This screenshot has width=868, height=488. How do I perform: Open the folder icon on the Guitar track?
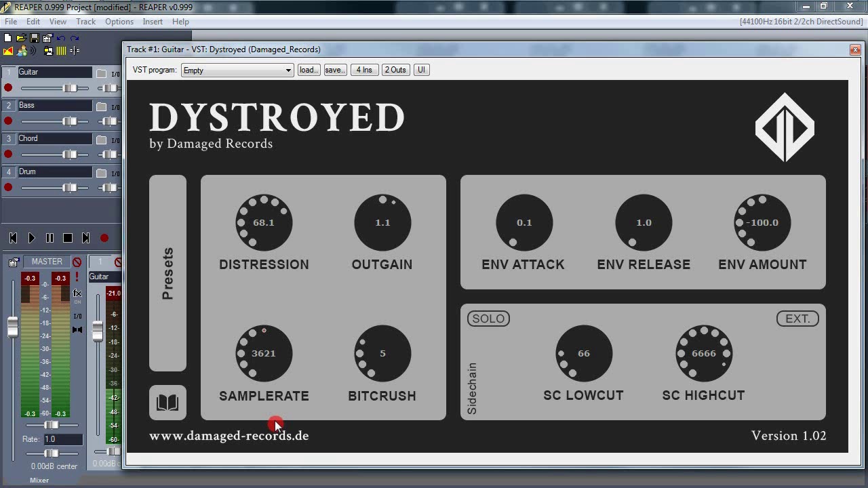coord(101,73)
